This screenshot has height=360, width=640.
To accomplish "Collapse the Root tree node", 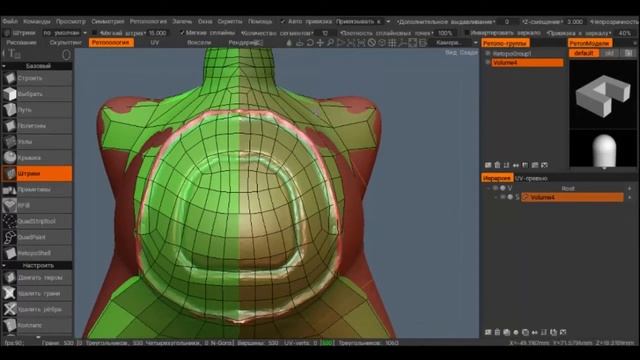I will click(x=489, y=188).
